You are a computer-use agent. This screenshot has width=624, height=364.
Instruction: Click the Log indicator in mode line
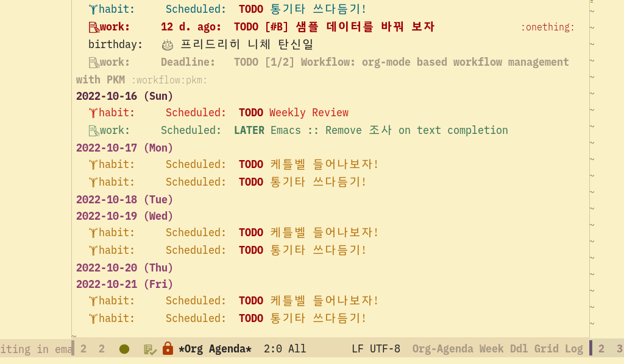(x=574, y=349)
